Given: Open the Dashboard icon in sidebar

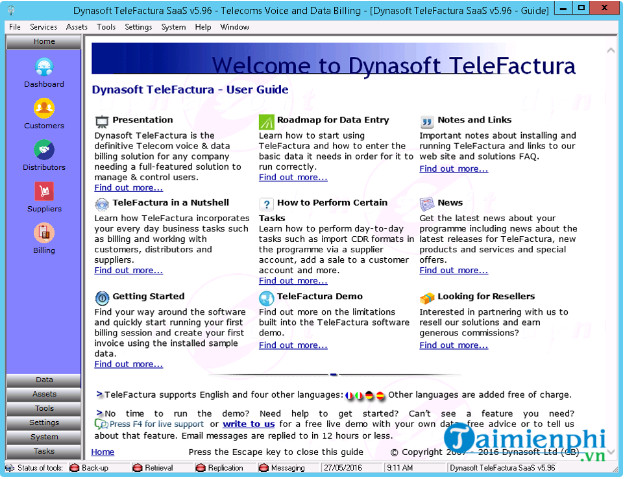Looking at the screenshot, I should (44, 67).
